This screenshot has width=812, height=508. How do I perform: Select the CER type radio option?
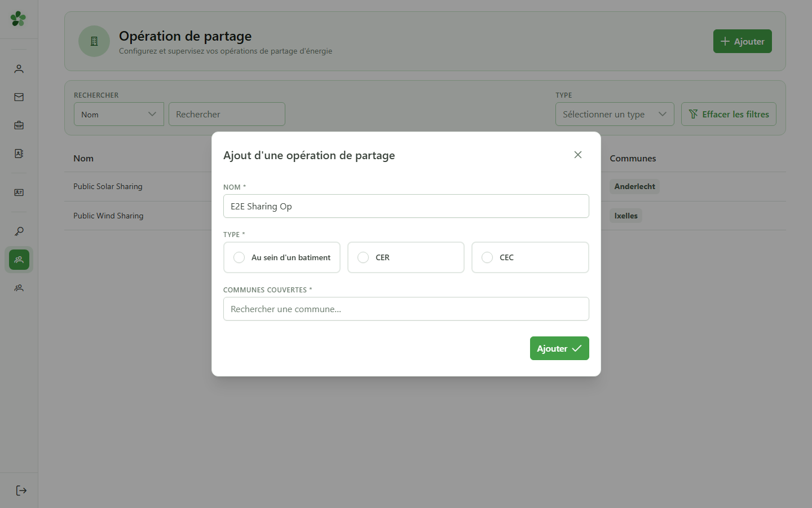pos(406,257)
